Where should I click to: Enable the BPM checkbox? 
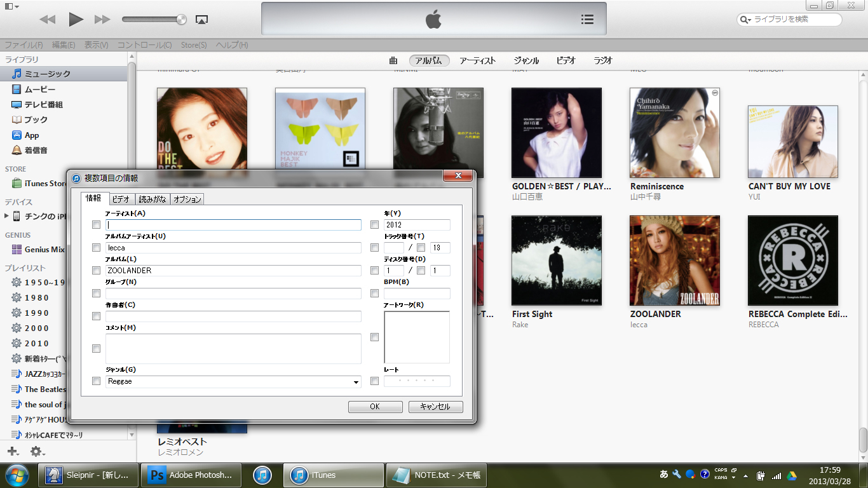(374, 294)
